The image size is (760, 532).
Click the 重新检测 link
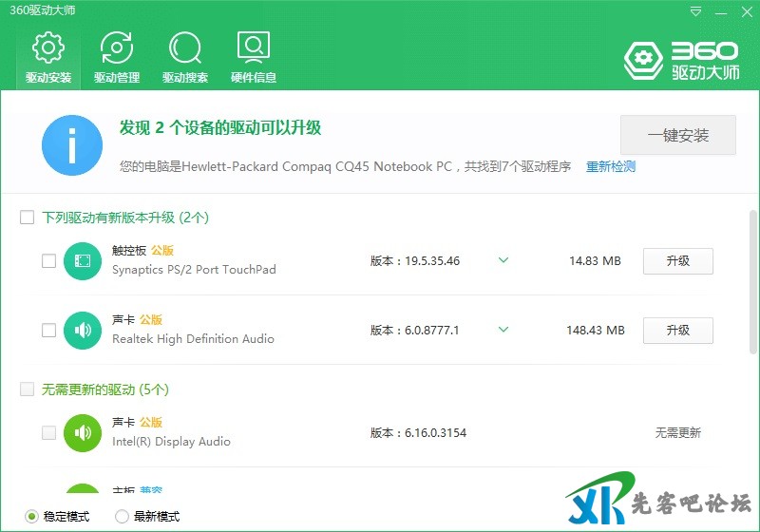(610, 167)
